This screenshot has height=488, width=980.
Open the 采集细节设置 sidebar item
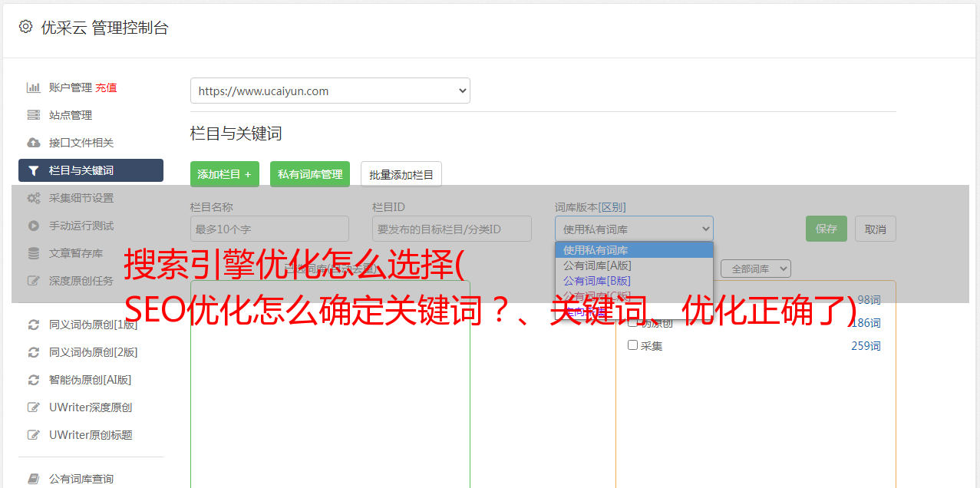(91, 198)
